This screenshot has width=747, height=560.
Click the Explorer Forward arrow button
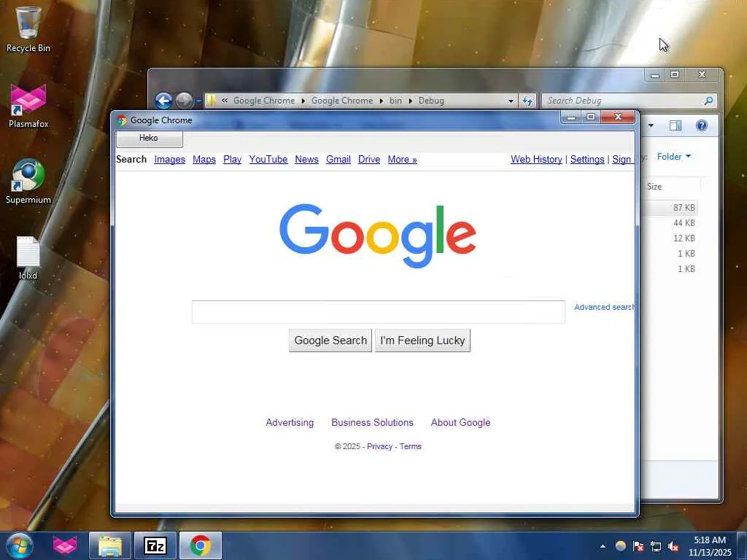tap(184, 101)
